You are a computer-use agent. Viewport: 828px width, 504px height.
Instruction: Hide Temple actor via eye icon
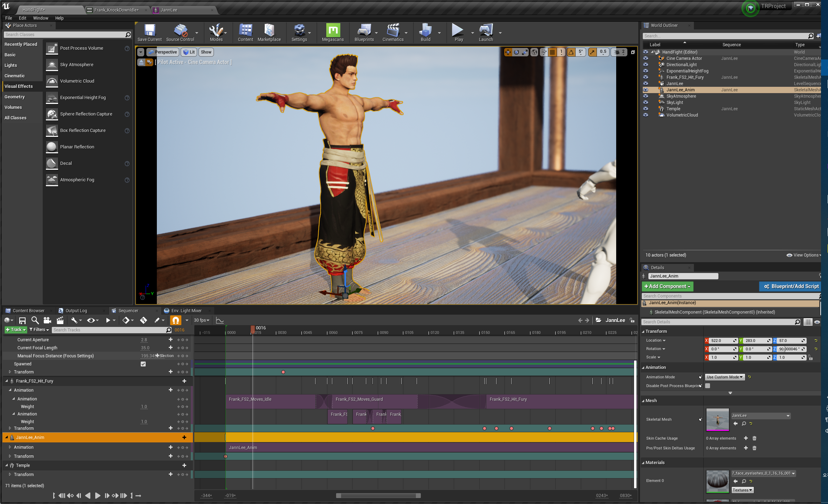point(646,109)
